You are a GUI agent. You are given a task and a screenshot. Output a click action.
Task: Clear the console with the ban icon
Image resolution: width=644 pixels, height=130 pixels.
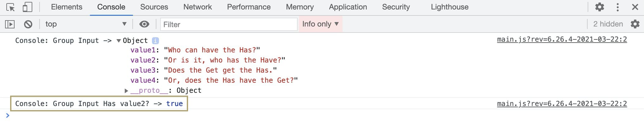pyautogui.click(x=28, y=24)
